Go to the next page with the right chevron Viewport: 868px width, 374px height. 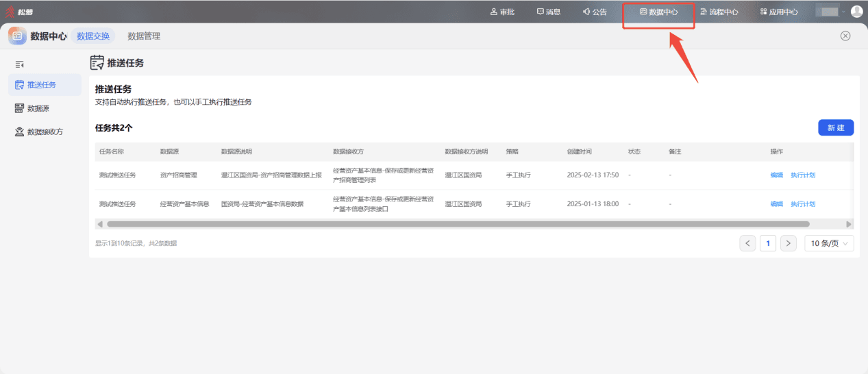(789, 243)
